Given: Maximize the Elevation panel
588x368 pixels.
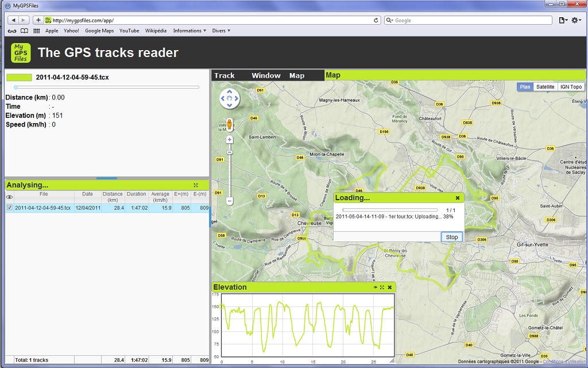Looking at the screenshot, I should pyautogui.click(x=382, y=287).
